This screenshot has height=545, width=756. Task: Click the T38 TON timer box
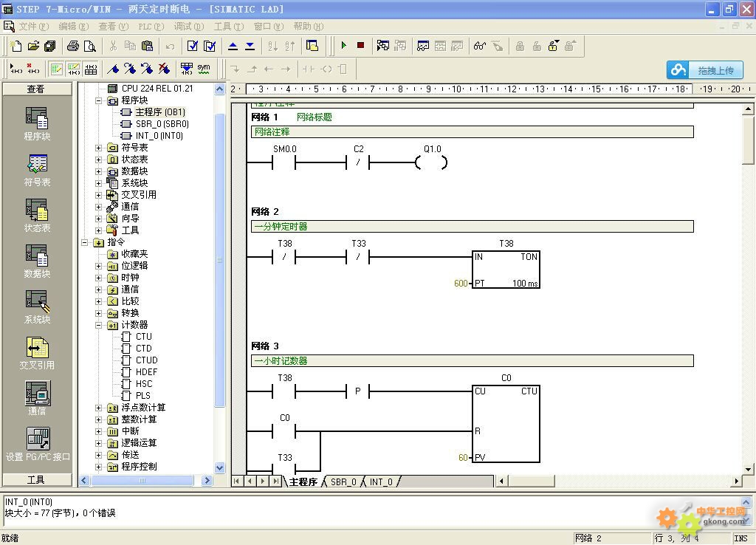tap(506, 270)
